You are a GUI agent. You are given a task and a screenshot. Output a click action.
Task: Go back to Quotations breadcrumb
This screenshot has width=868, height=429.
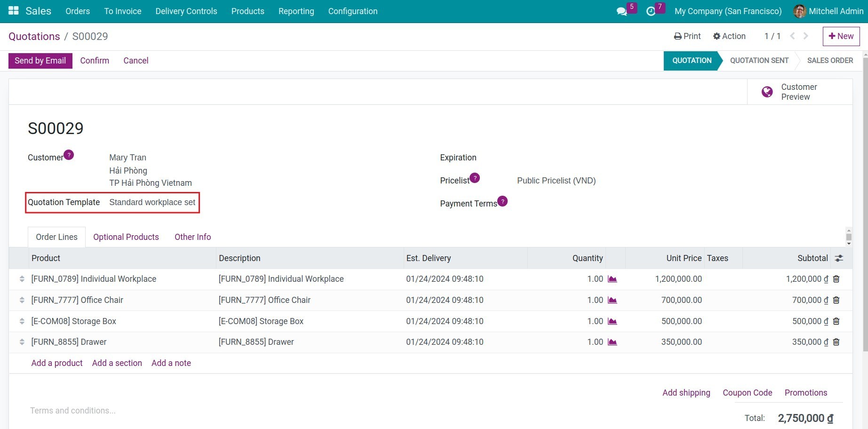[x=34, y=36]
